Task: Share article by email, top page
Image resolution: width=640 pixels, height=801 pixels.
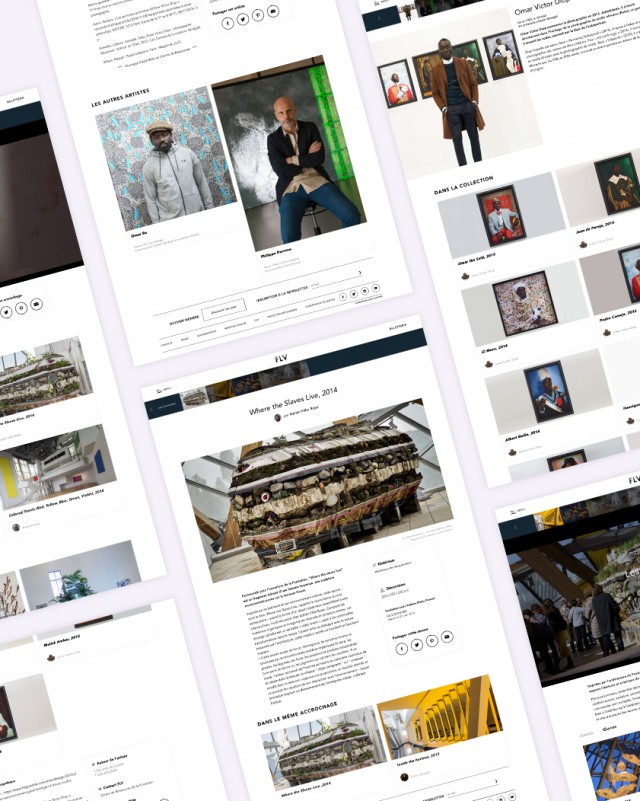Action: [x=273, y=11]
